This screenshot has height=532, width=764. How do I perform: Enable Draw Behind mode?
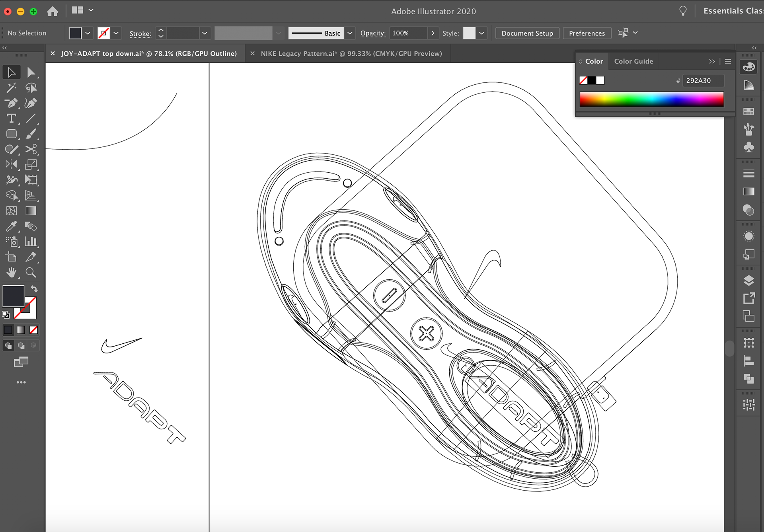point(21,345)
